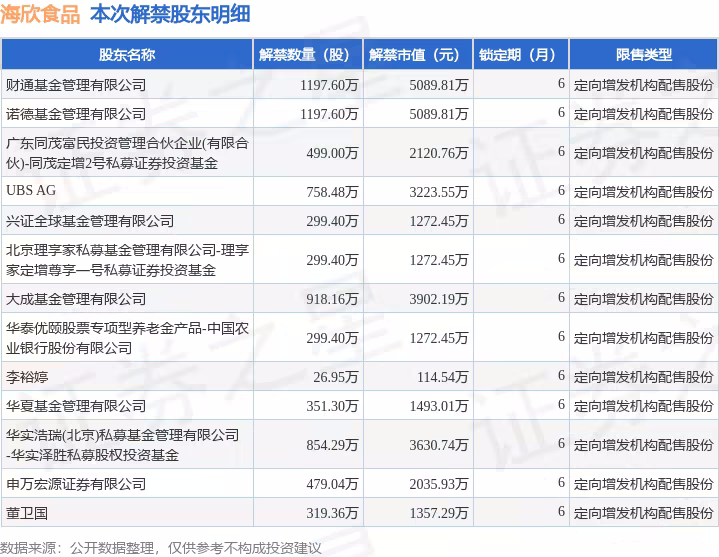This screenshot has height=557, width=719.
Task: Click the 解禁市值（元） column header
Action: click(414, 54)
